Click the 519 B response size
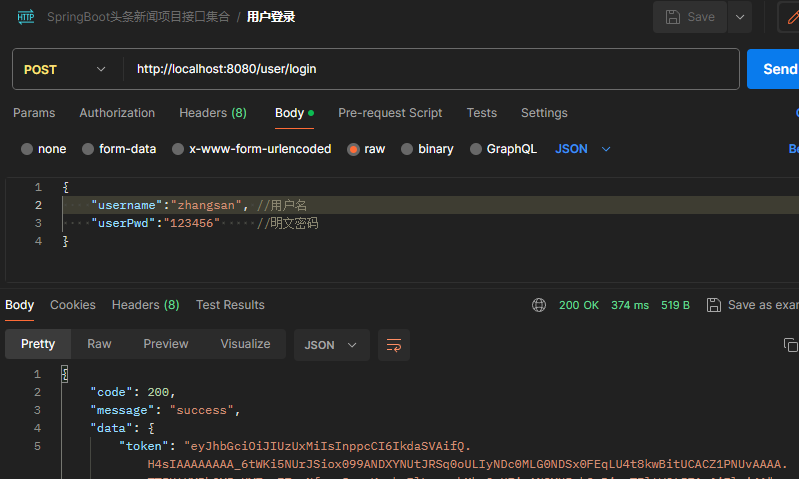 pyautogui.click(x=675, y=305)
